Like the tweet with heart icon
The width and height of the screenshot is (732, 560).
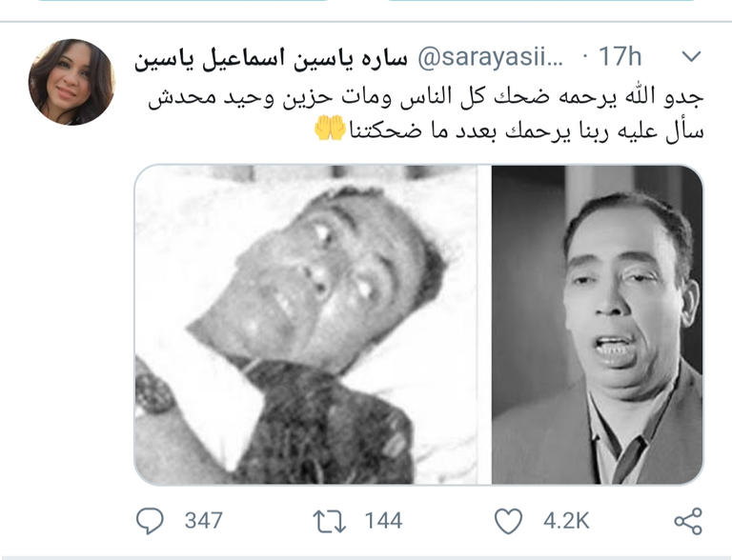[x=508, y=521]
